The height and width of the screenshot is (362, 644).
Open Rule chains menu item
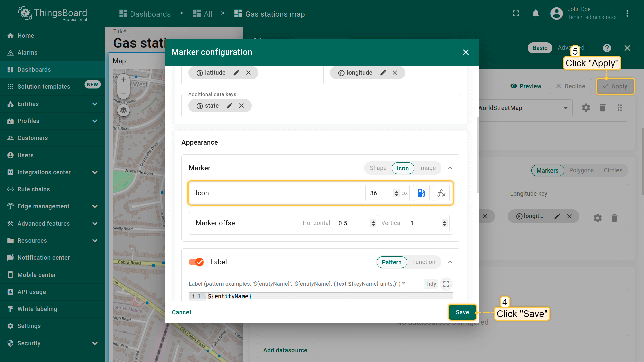click(x=34, y=189)
